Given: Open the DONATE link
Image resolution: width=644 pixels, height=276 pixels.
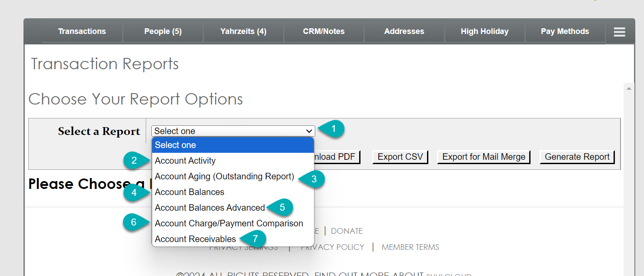Looking at the screenshot, I should pos(347,231).
